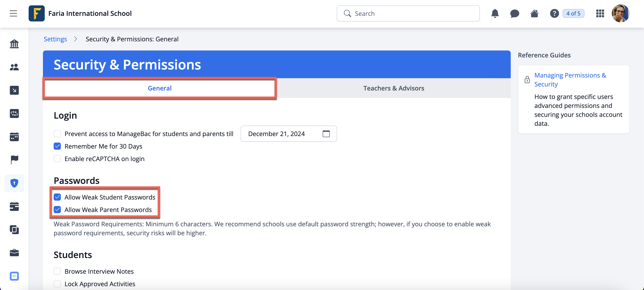The image size is (644, 290).
Task: Open the apps grid launcher
Action: [600, 13]
